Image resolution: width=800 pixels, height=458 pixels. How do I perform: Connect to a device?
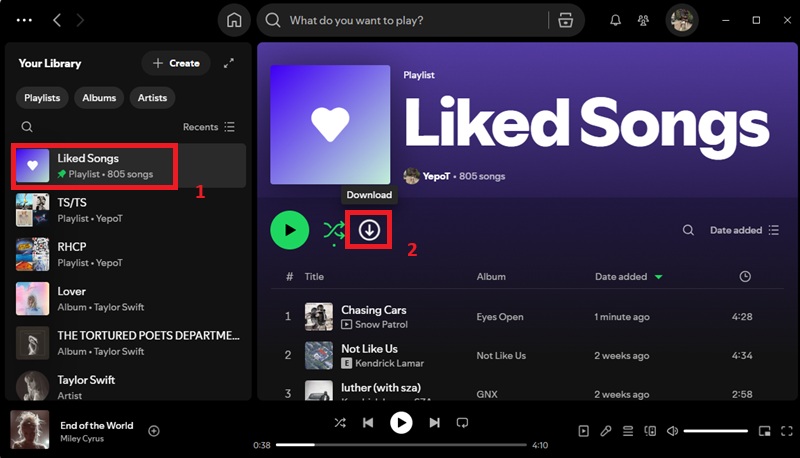650,431
